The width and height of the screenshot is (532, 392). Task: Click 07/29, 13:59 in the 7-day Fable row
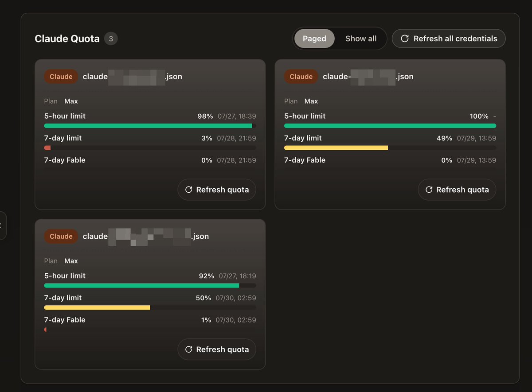pos(477,160)
